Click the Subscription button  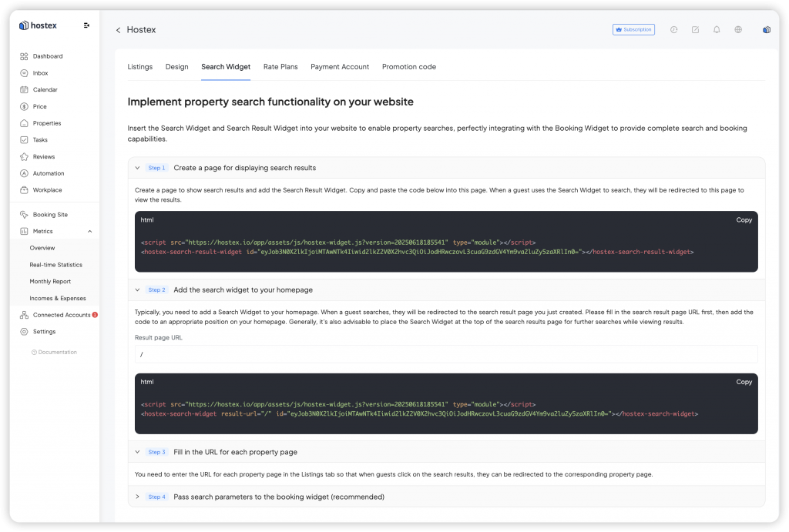click(x=633, y=30)
